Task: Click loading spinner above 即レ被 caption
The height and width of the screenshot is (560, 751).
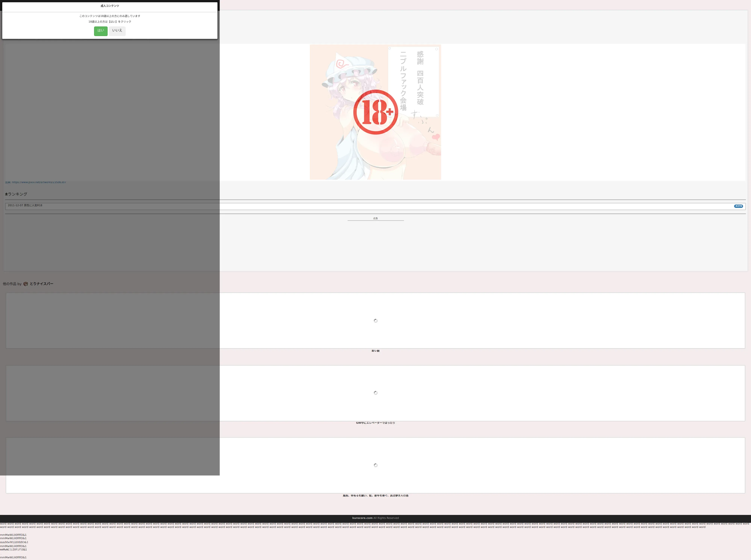Action: tap(376, 321)
